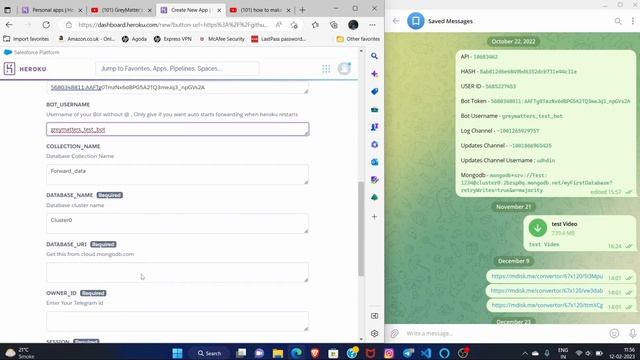Attach a file in Telegram

394,333
